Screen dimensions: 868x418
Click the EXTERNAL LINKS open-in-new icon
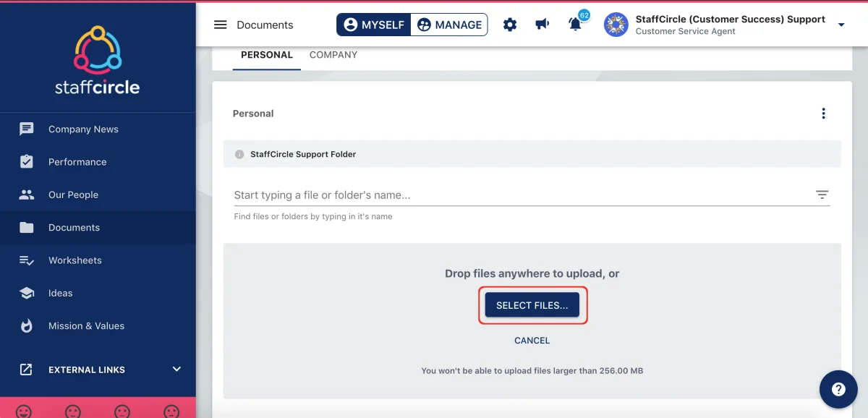26,370
